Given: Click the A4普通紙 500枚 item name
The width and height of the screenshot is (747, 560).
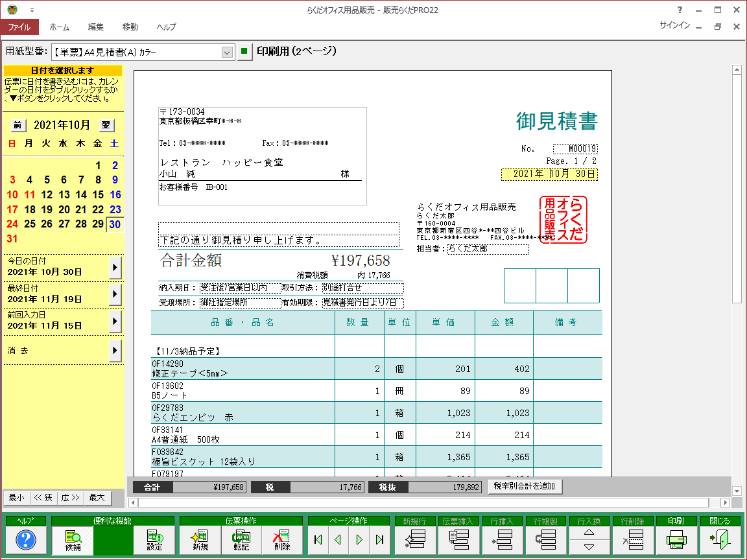Looking at the screenshot, I should [186, 439].
